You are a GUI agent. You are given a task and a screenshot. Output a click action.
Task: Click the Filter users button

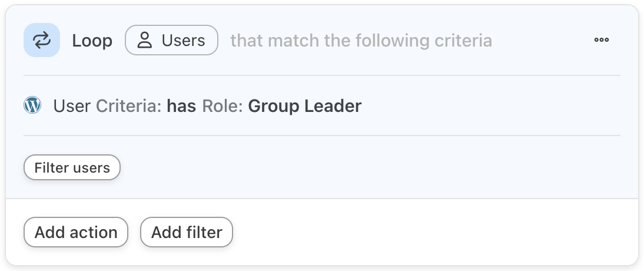(x=72, y=167)
